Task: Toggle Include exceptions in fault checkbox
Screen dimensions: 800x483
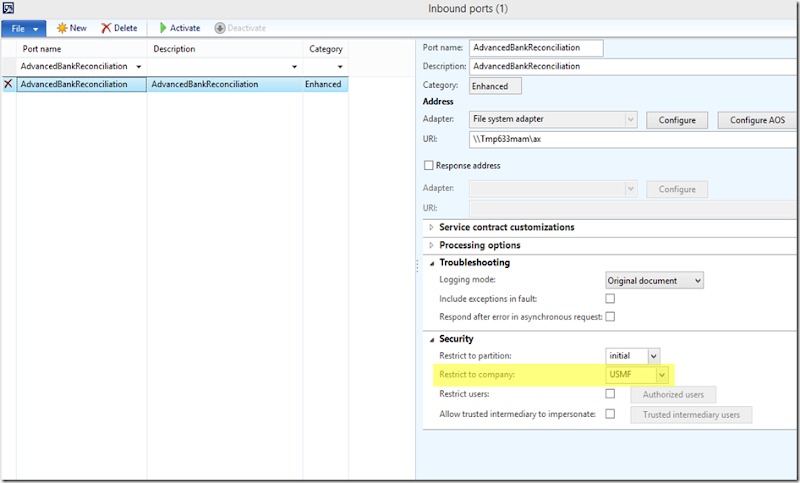Action: (x=610, y=299)
